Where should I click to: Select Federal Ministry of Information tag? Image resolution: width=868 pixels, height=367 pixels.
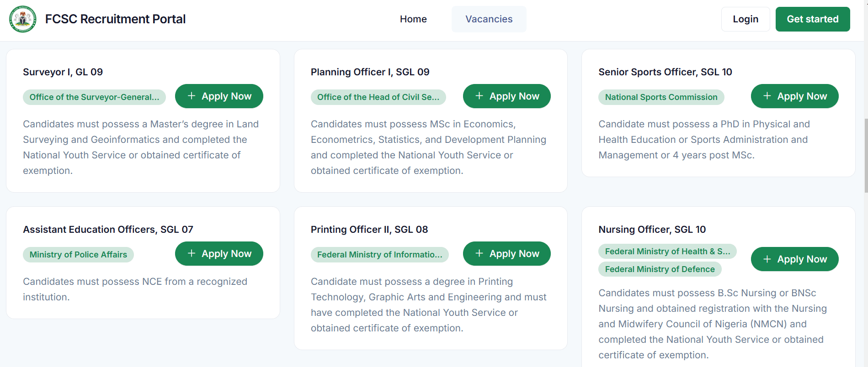click(x=379, y=255)
